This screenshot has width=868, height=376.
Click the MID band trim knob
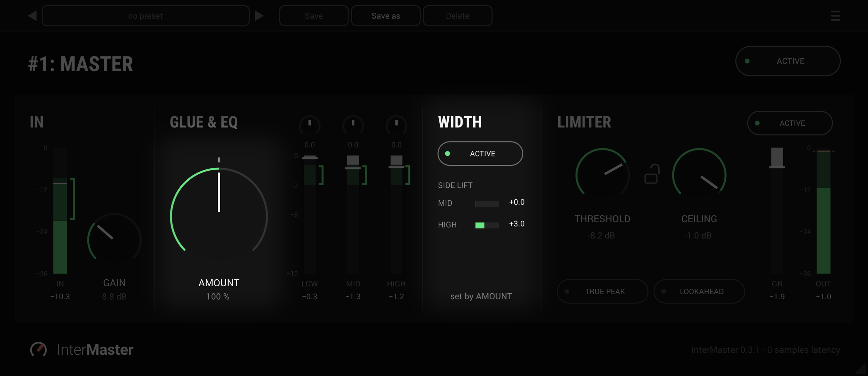pos(353,125)
